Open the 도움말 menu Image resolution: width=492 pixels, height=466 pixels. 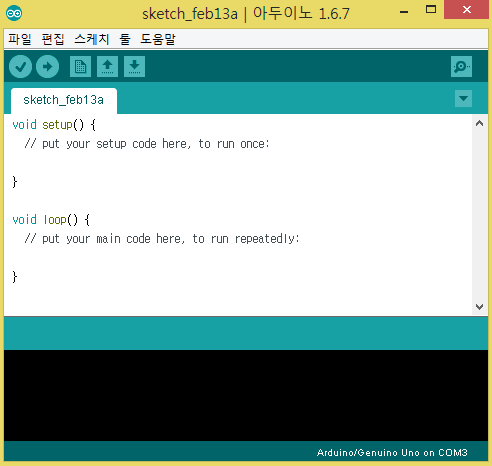pyautogui.click(x=158, y=39)
